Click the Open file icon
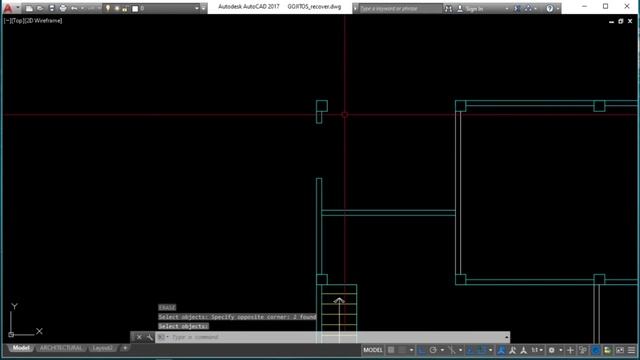640x360 pixels. click(x=40, y=8)
